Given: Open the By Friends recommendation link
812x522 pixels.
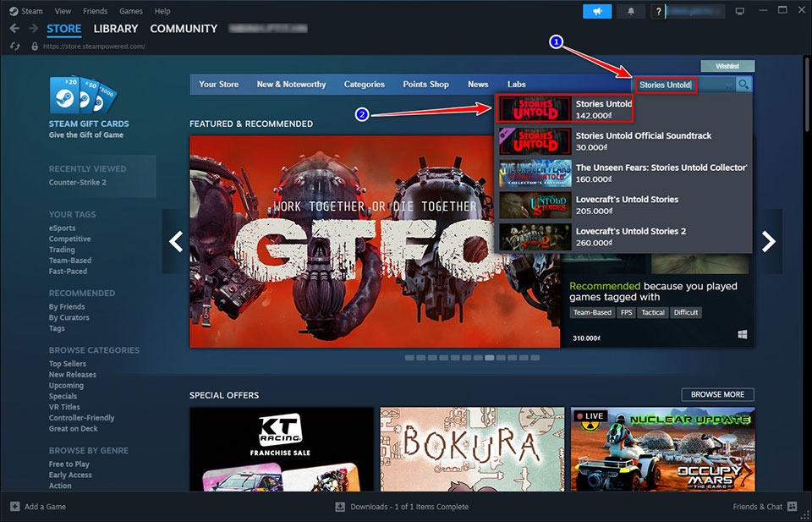Looking at the screenshot, I should [x=67, y=306].
